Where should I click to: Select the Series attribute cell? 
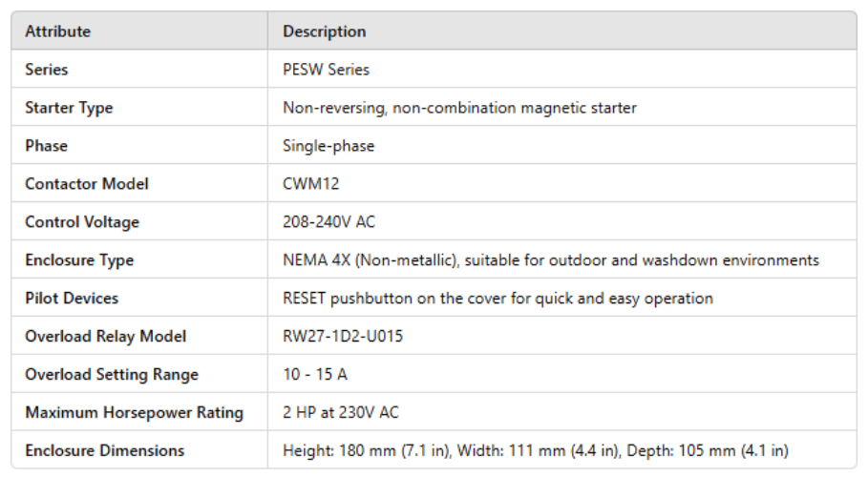pos(47,70)
